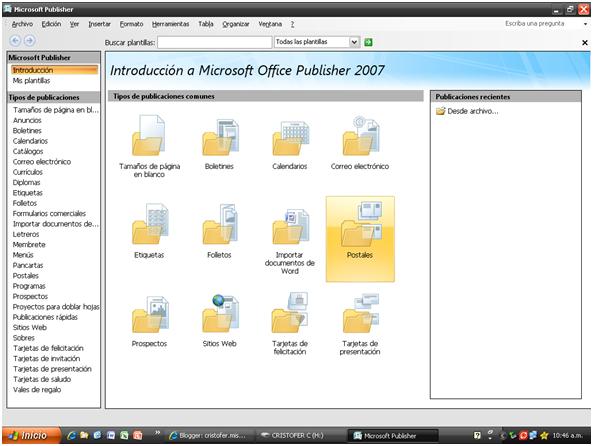This screenshot has height=446, width=593.
Task: Open the Correo electrónico folder icon
Action: 360,136
